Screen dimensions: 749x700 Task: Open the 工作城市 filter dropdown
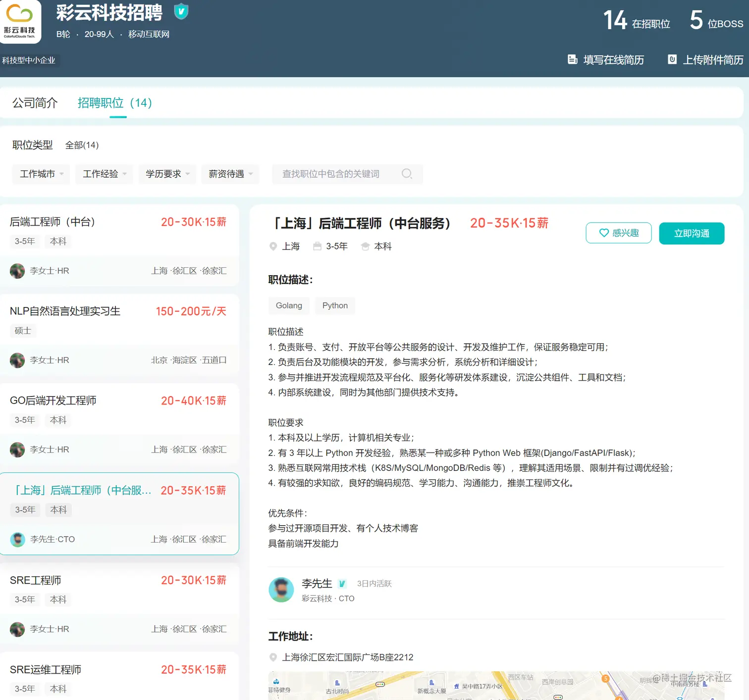pyautogui.click(x=40, y=174)
